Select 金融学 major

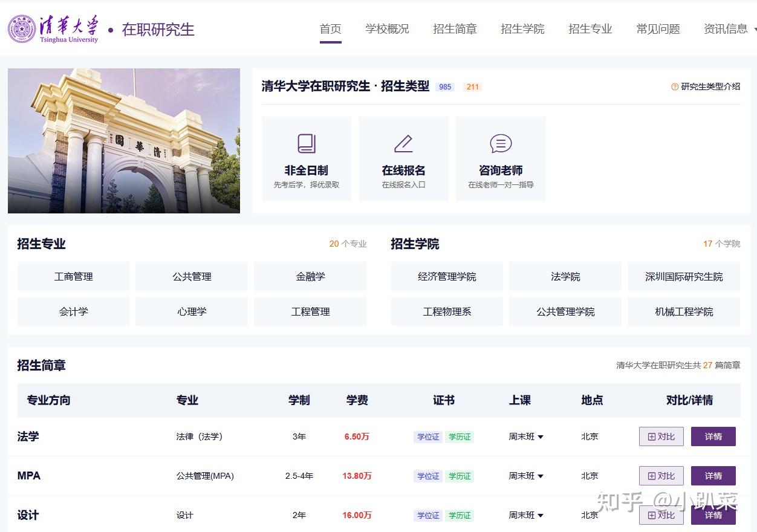(x=310, y=276)
